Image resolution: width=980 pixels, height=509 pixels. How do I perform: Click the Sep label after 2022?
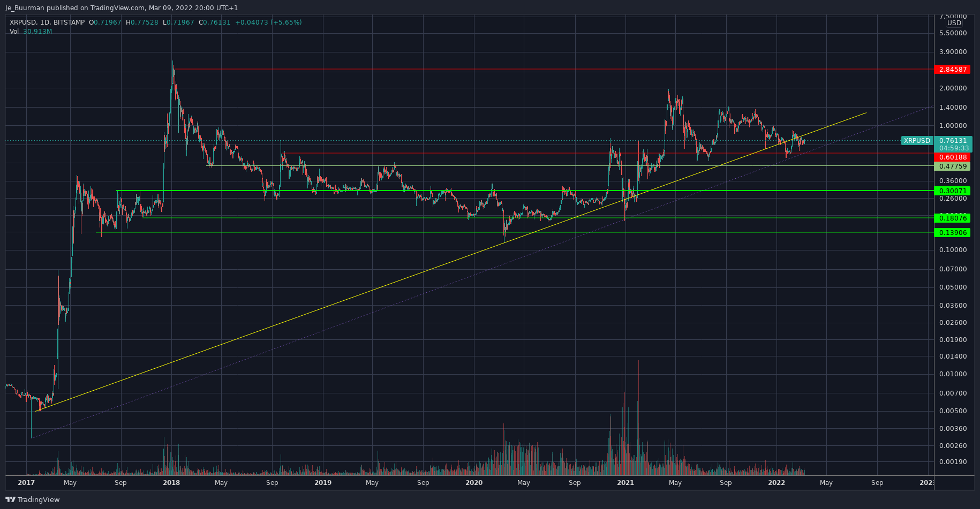877,483
